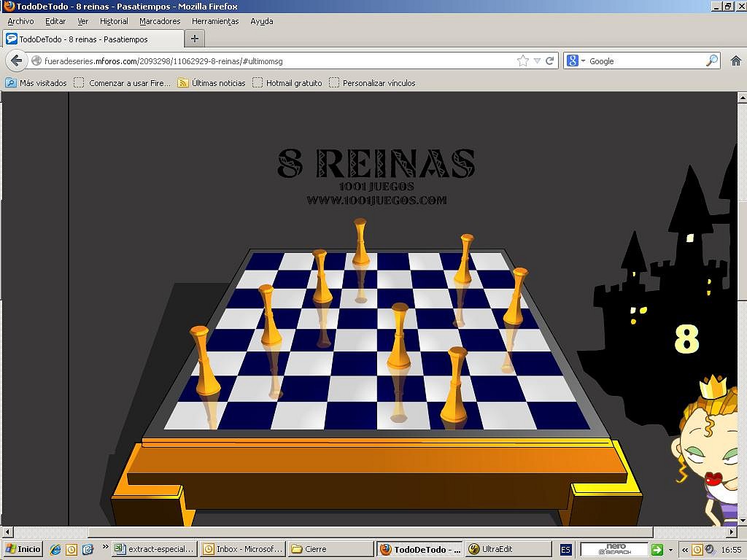This screenshot has height=560, width=747.
Task: Click the Inicio start button
Action: (x=23, y=549)
